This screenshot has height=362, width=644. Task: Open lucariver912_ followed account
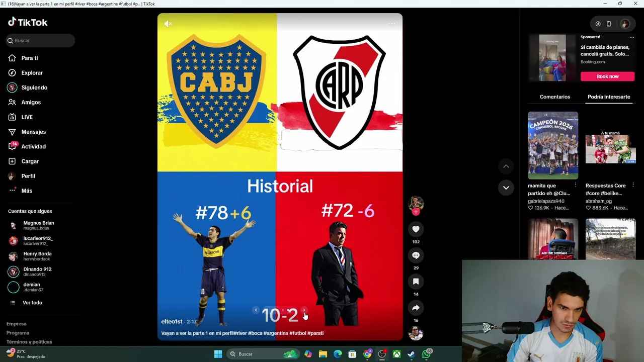click(x=31, y=241)
